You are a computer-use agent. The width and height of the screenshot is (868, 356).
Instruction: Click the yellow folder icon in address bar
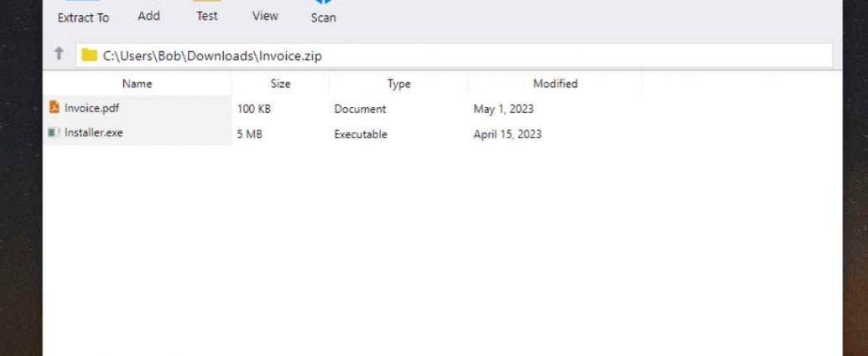[89, 55]
